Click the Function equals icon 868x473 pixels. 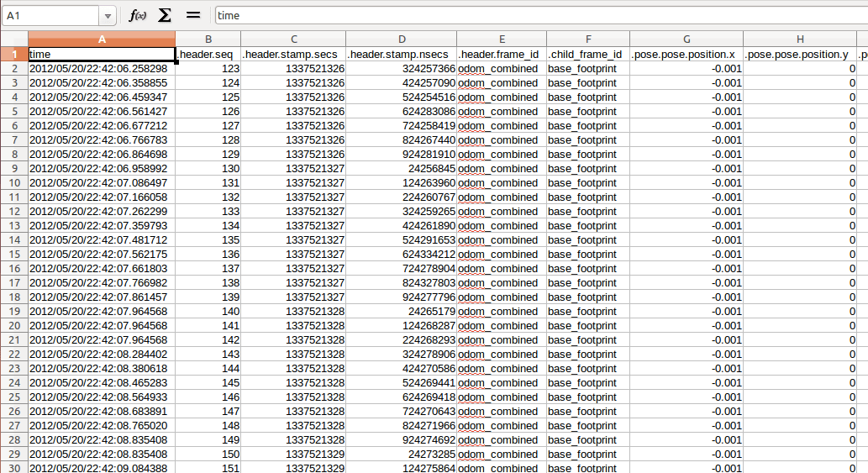click(x=193, y=15)
